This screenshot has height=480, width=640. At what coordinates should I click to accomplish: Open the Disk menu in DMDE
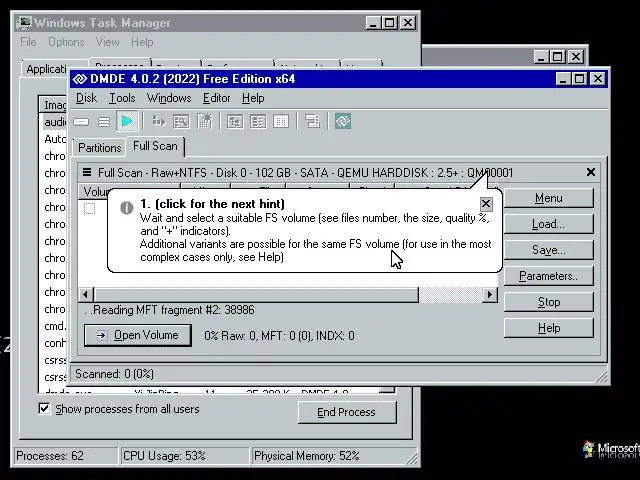(x=87, y=98)
